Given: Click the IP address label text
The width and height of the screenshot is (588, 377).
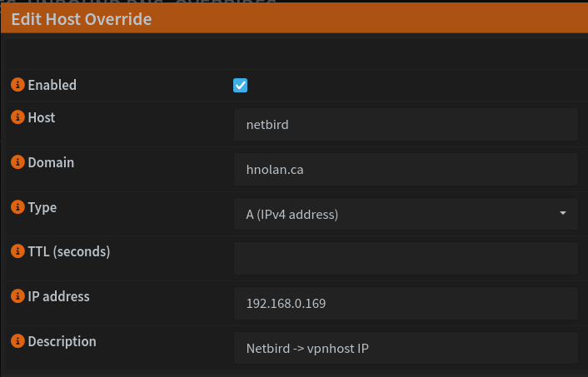Looking at the screenshot, I should point(58,296).
